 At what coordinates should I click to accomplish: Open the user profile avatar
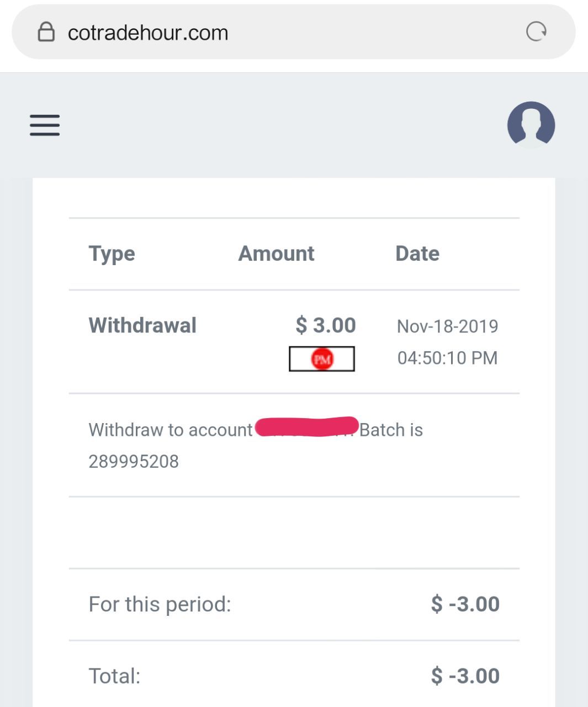pyautogui.click(x=531, y=125)
